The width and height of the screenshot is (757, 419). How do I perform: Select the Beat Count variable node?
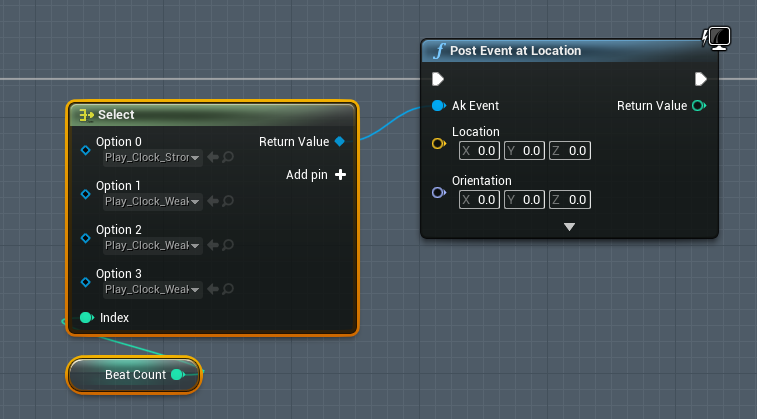pos(134,375)
